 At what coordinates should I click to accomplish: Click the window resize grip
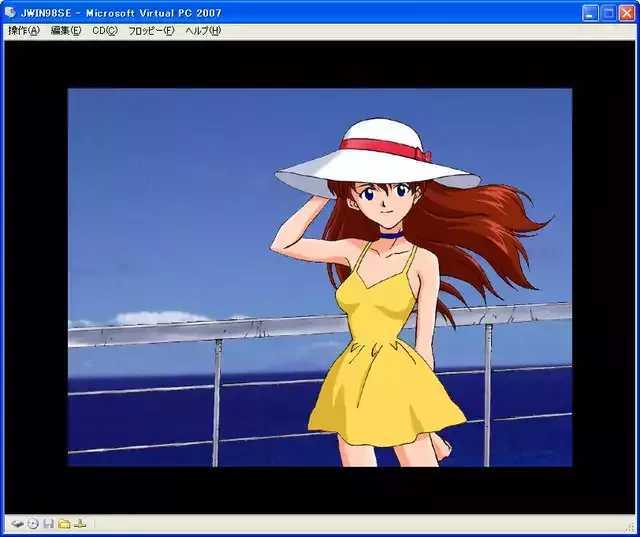point(631,528)
